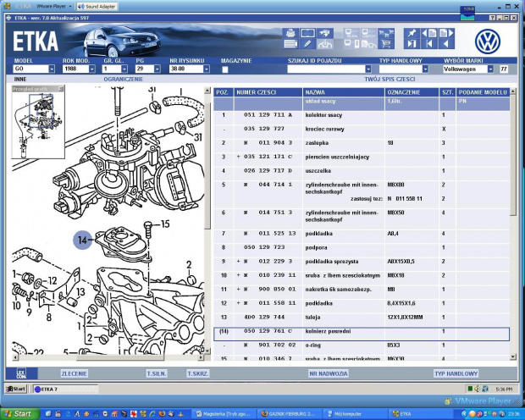Click the ELSA toolbar icon
Viewport: 525px width, 420px height.
coord(352,33)
